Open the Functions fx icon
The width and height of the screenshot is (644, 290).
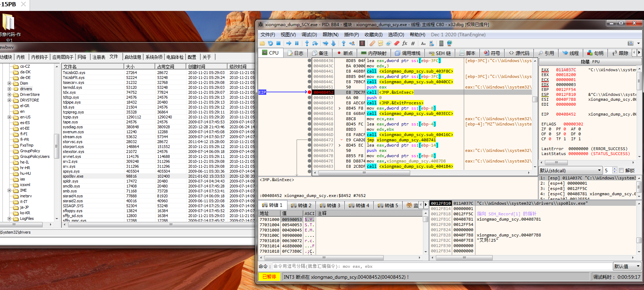coord(405,43)
